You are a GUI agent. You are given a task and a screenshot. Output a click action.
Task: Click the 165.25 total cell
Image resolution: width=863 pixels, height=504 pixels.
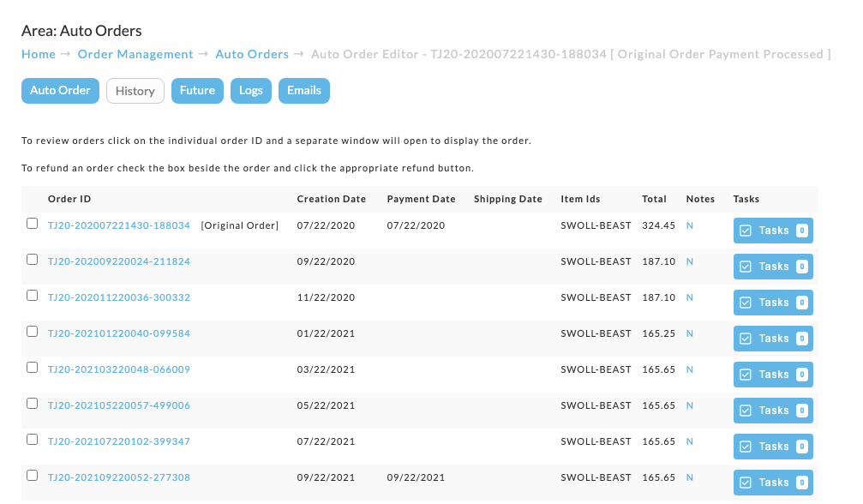point(658,333)
